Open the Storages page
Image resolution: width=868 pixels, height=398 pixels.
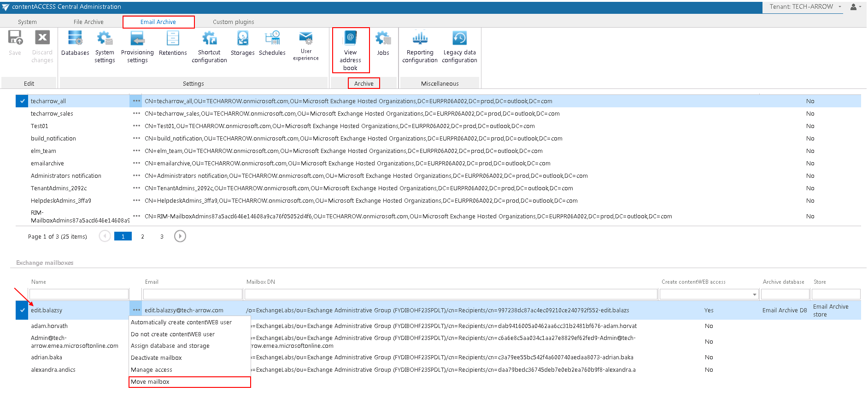242,43
